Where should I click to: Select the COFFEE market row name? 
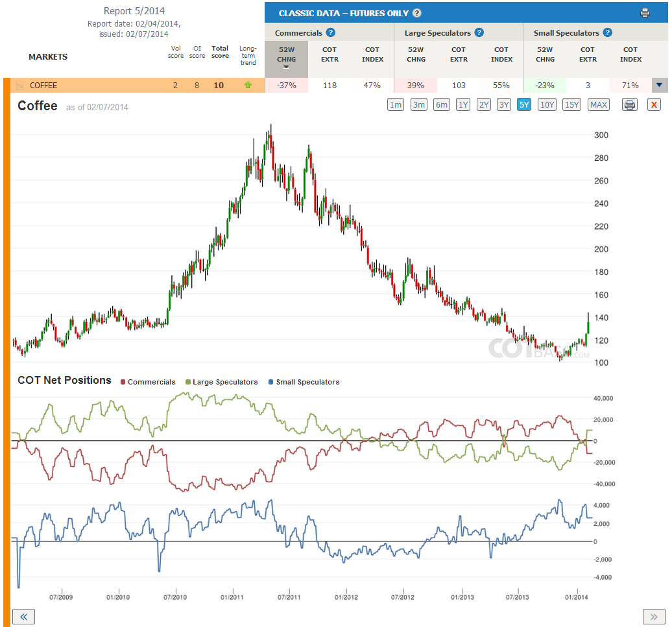43,85
